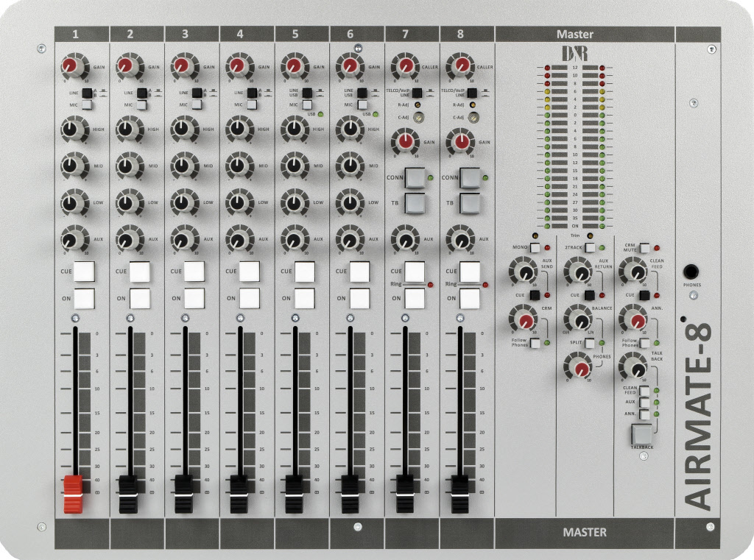The image size is (754, 560).
Task: Click the LOW EQ knob on channel 2
Action: 127,202
